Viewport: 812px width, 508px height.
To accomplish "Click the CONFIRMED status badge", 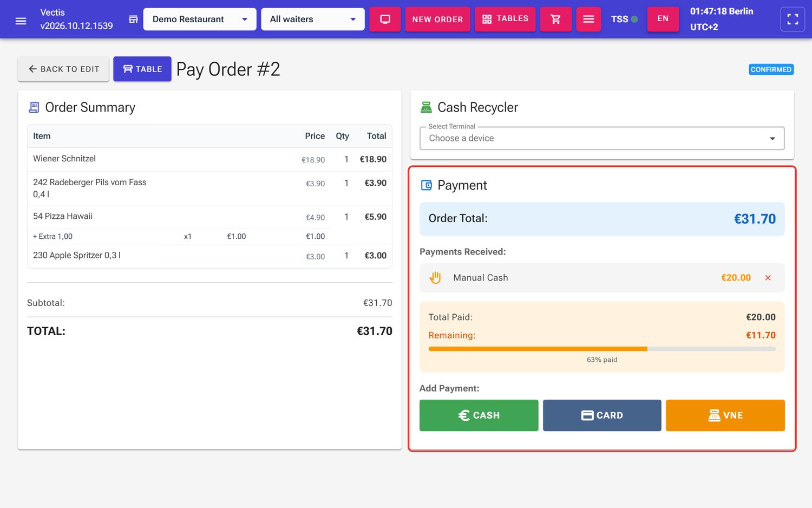I will click(x=771, y=69).
